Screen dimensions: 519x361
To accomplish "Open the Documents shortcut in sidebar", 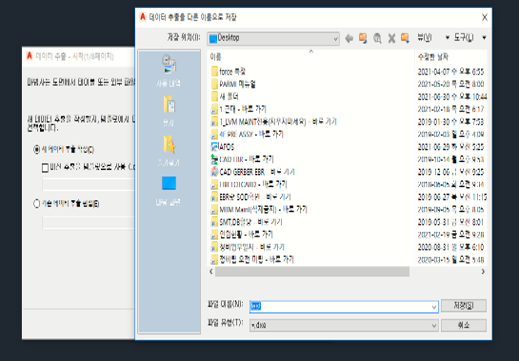I will click(169, 111).
